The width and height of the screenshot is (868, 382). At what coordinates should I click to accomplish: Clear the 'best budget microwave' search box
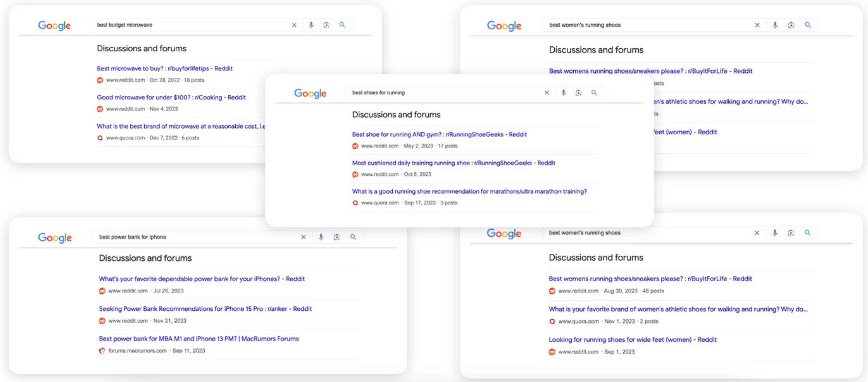coord(294,25)
